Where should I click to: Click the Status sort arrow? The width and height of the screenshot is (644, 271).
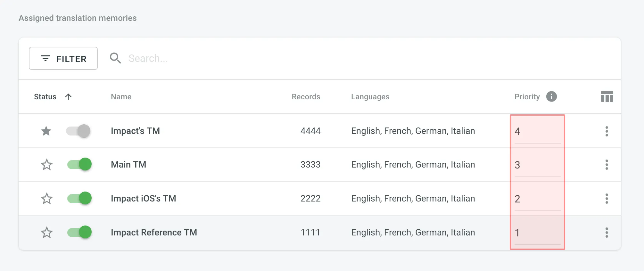coord(68,97)
